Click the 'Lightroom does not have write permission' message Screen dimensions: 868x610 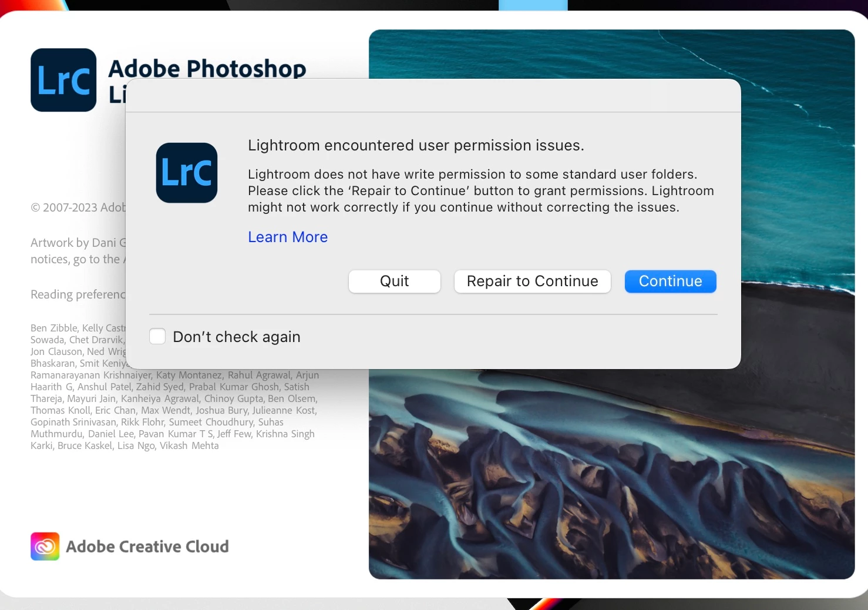click(481, 191)
